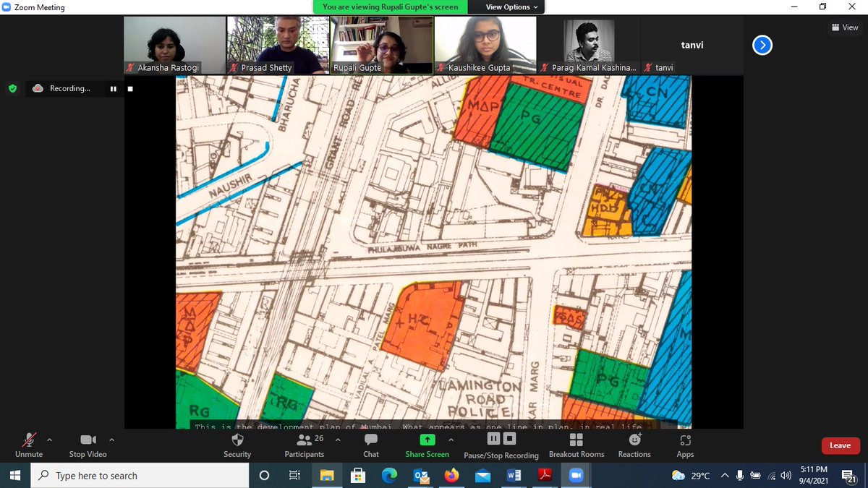Launch Firefox from the taskbar

(451, 476)
